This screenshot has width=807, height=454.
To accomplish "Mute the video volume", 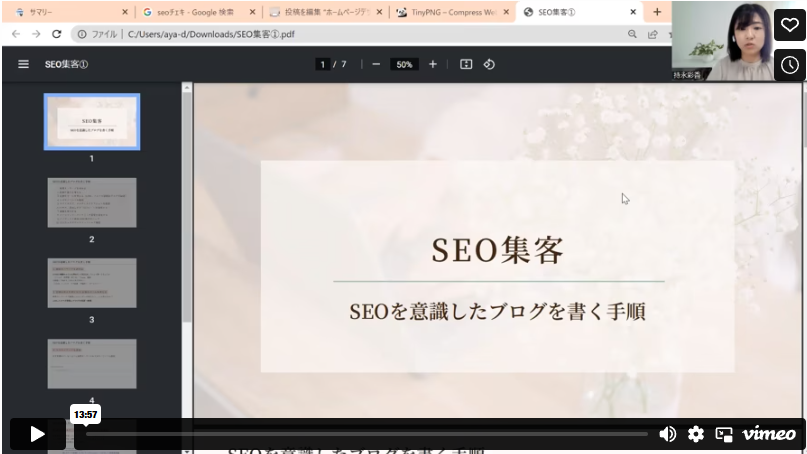I will pos(667,434).
